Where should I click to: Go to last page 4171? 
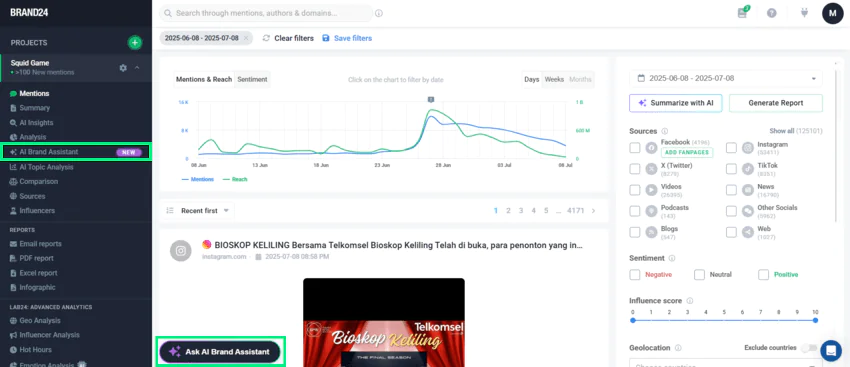pyautogui.click(x=575, y=211)
